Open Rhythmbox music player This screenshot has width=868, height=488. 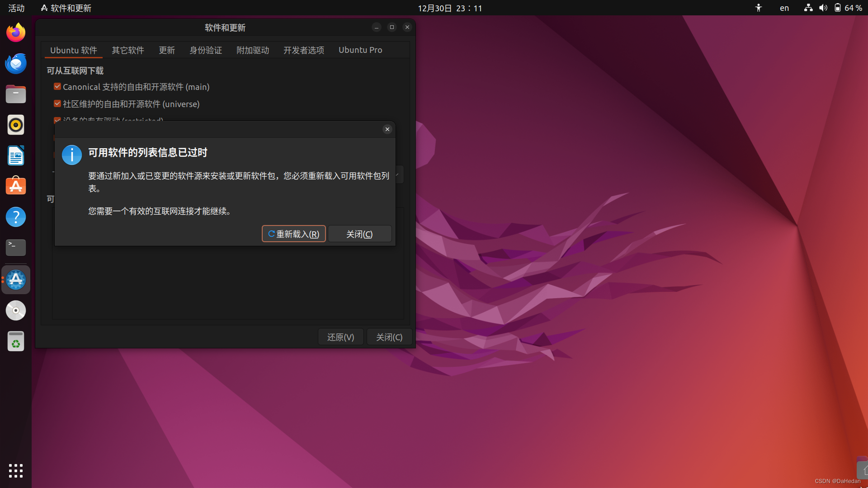[x=15, y=125]
